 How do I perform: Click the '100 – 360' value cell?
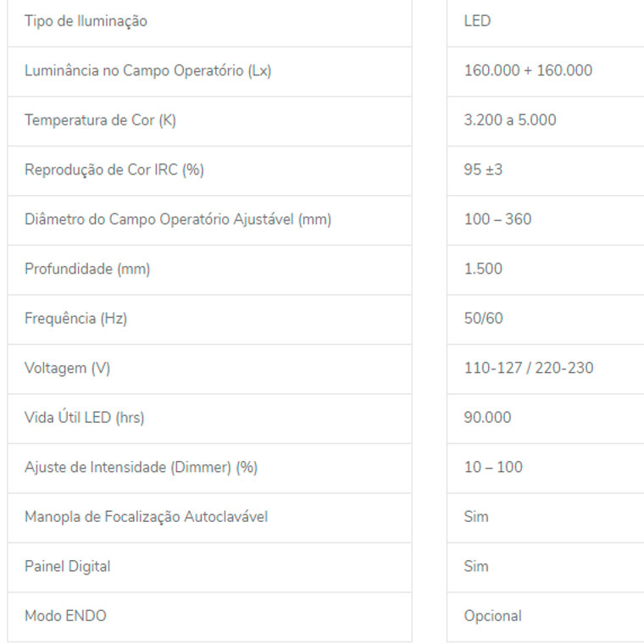click(x=546, y=220)
